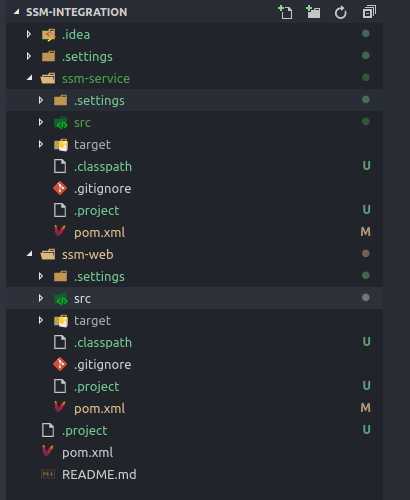Collapse the SSM-INTEGRATION root section

click(17, 12)
